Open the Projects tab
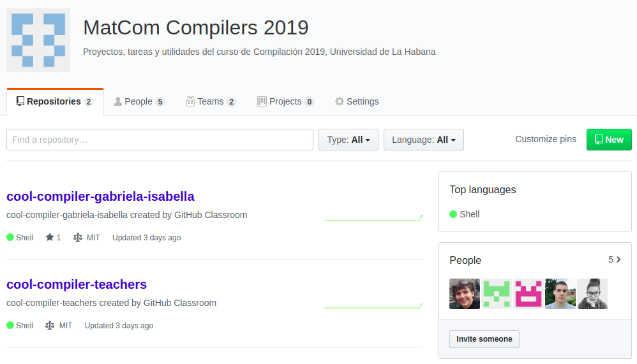The height and width of the screenshot is (364, 637). click(x=285, y=101)
